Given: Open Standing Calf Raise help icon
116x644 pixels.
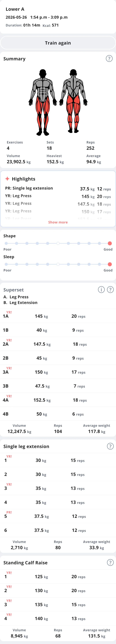Looking at the screenshot, I should pyautogui.click(x=110, y=563).
